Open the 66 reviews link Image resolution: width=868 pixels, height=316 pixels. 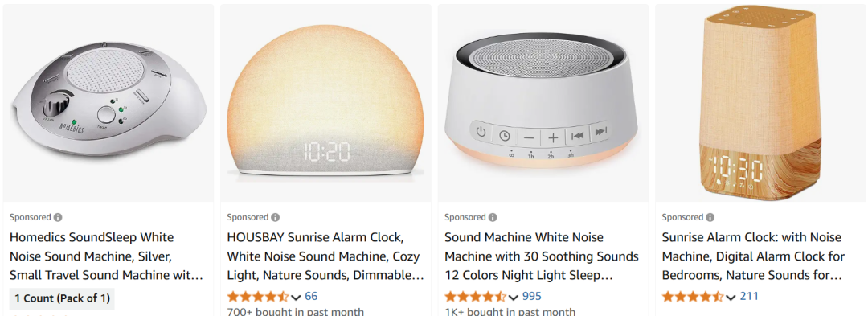(311, 297)
